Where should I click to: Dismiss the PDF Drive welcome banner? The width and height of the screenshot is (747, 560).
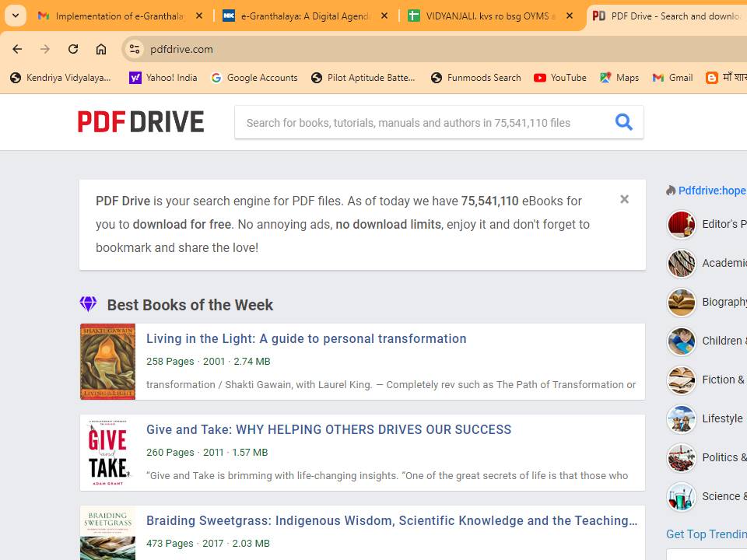click(624, 200)
